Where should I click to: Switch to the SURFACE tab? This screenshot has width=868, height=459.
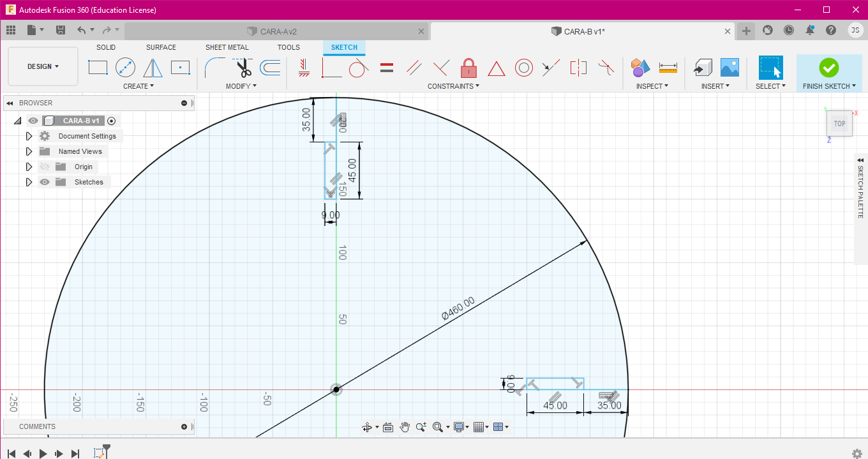[161, 47]
